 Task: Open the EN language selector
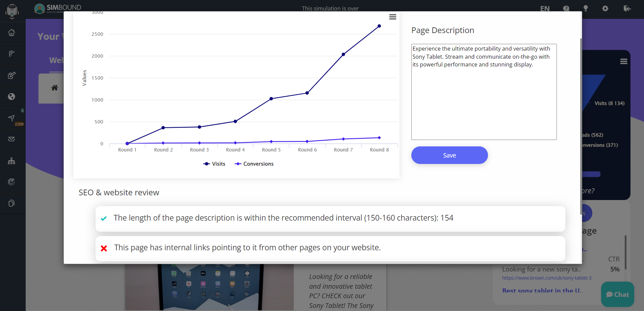(x=545, y=9)
